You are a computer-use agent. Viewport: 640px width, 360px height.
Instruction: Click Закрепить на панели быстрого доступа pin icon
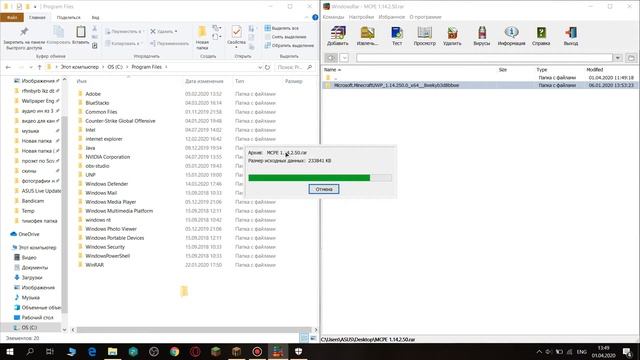click(24, 32)
